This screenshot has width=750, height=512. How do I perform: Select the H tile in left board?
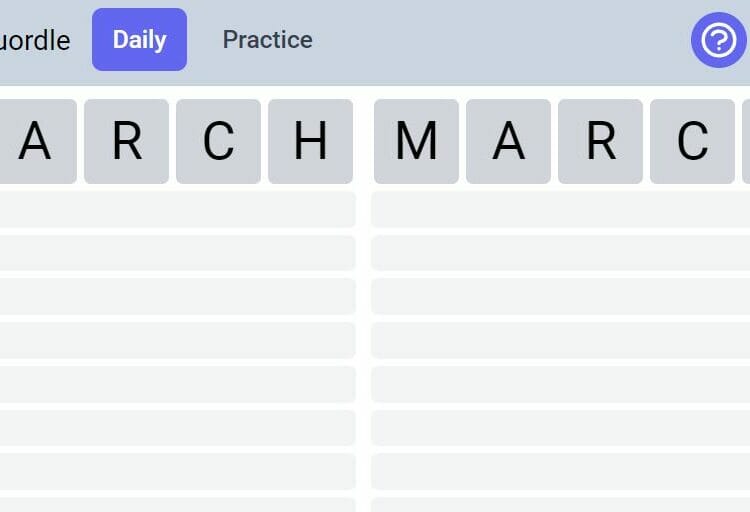[310, 141]
